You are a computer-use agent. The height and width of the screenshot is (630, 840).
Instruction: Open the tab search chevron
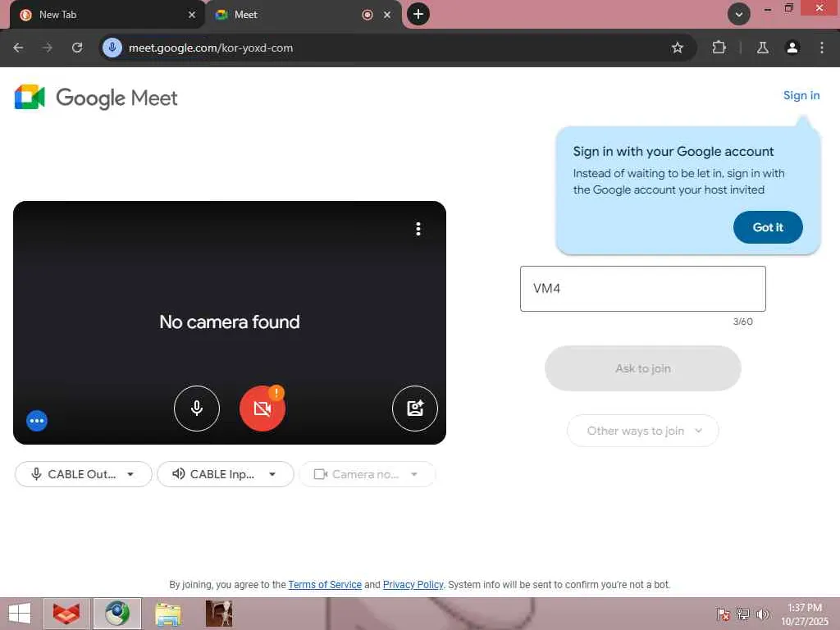click(x=738, y=14)
